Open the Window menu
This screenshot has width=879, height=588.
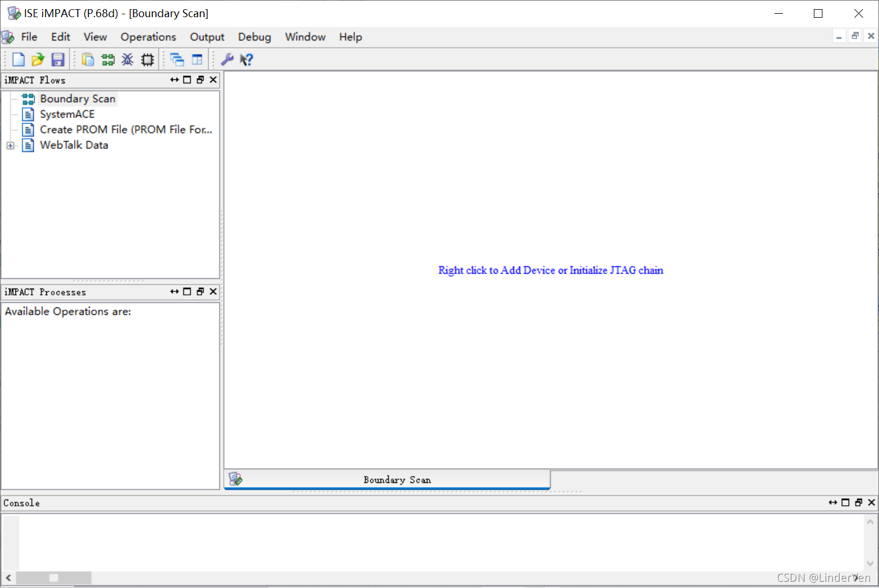[x=305, y=37]
